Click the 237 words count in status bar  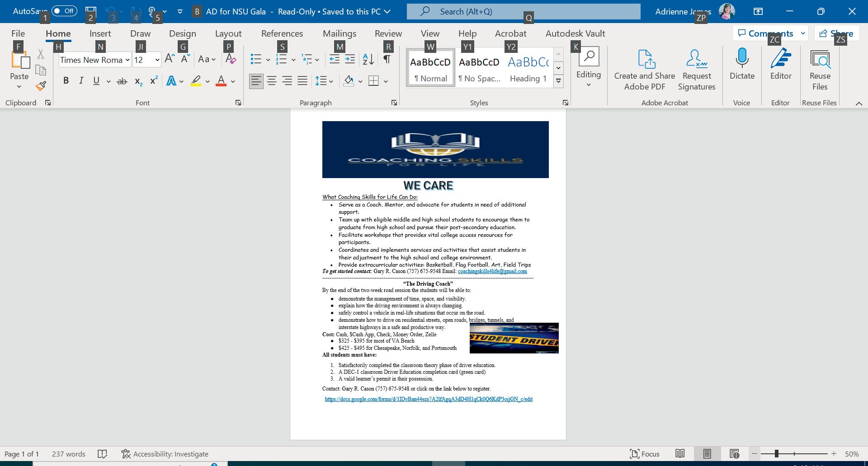coord(69,454)
